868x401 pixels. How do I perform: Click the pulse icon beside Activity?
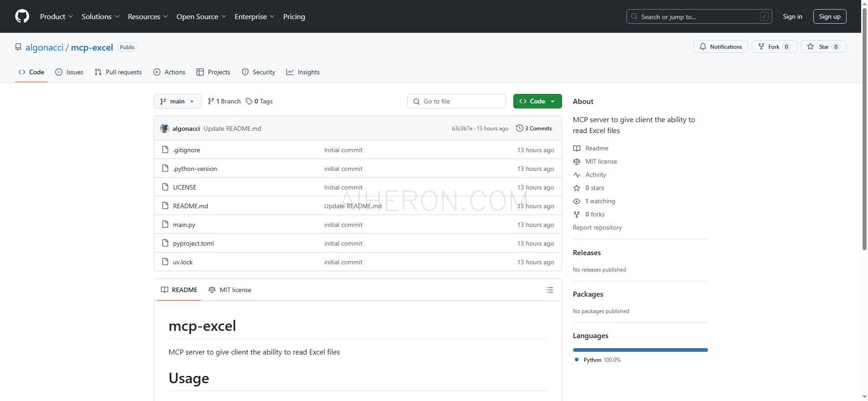(577, 175)
